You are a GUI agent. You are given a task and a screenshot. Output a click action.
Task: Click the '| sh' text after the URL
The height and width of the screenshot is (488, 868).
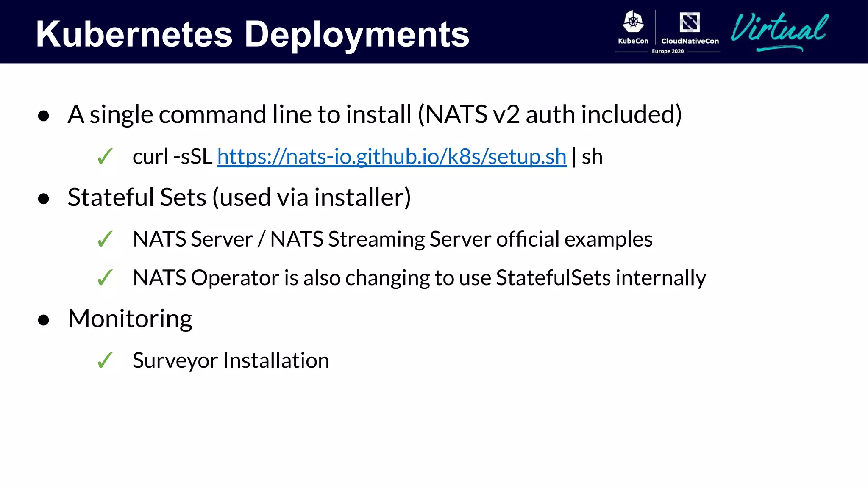coord(587,157)
